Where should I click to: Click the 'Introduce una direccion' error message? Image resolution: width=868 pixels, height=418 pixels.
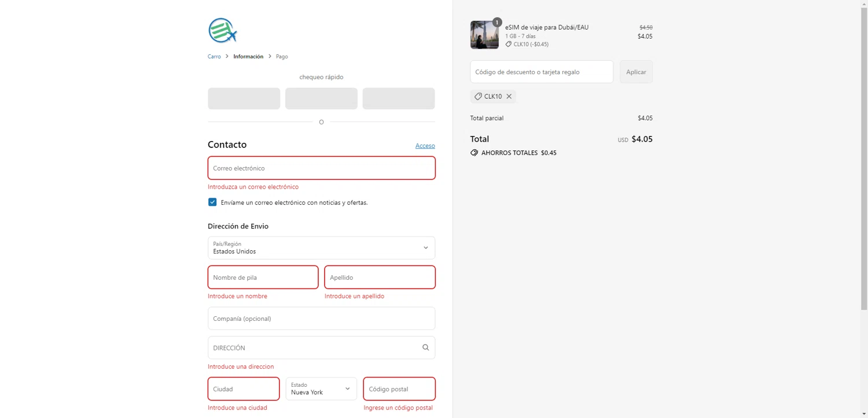241,367
